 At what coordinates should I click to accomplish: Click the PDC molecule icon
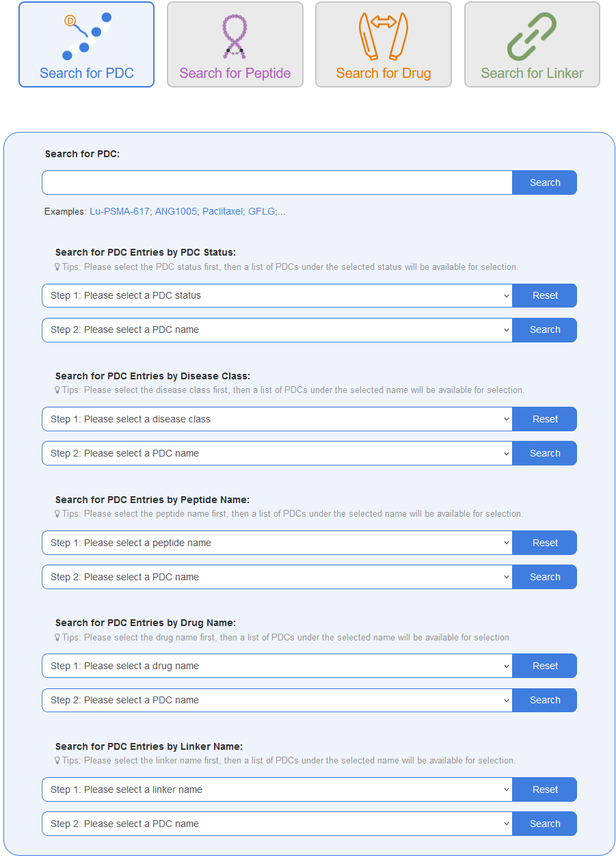87,37
